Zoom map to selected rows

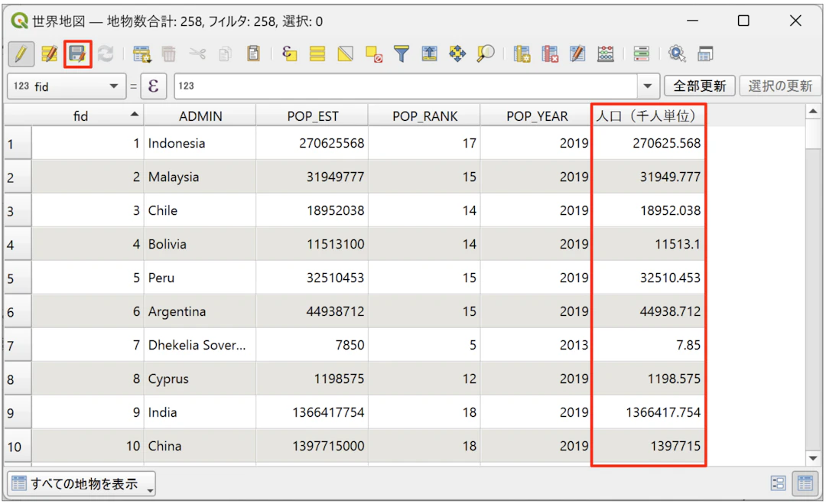(485, 54)
